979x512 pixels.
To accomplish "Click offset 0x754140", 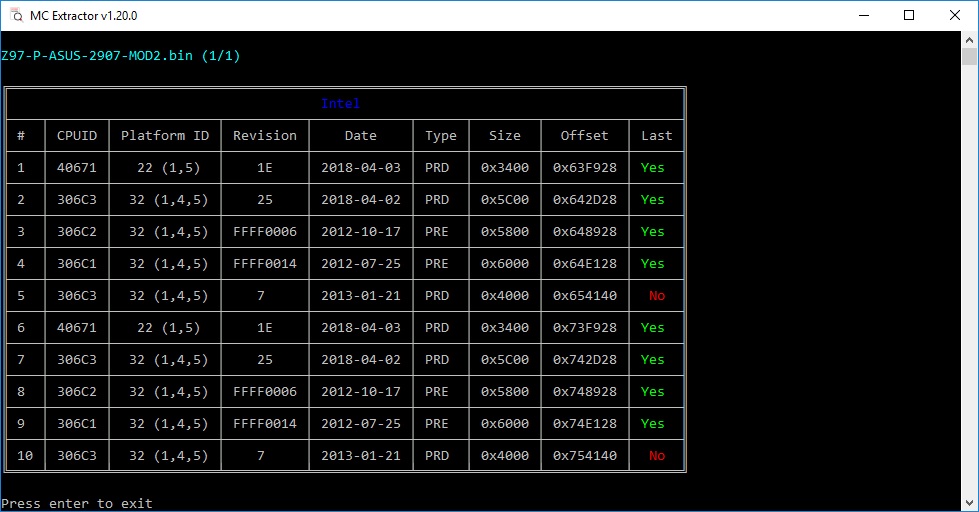I will [x=584, y=456].
